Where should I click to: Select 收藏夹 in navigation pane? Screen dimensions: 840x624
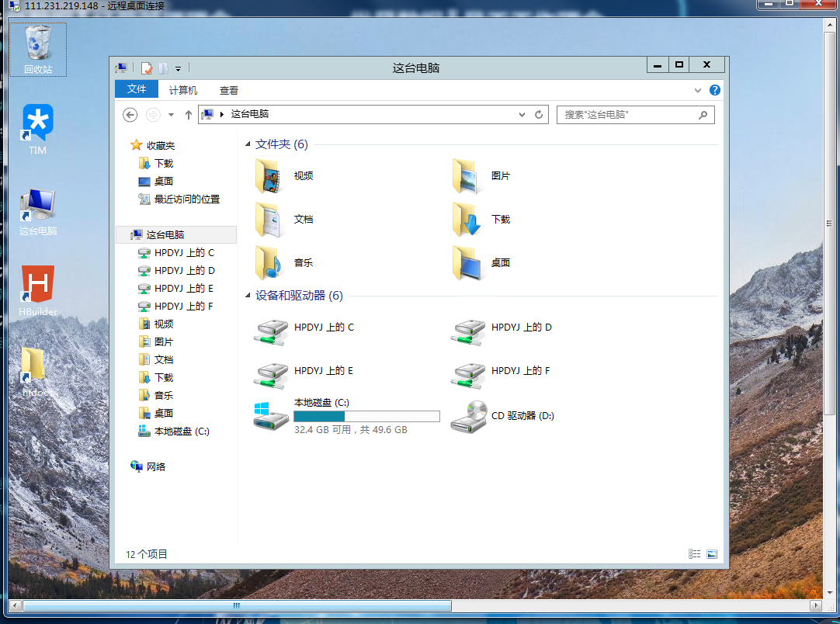point(153,146)
